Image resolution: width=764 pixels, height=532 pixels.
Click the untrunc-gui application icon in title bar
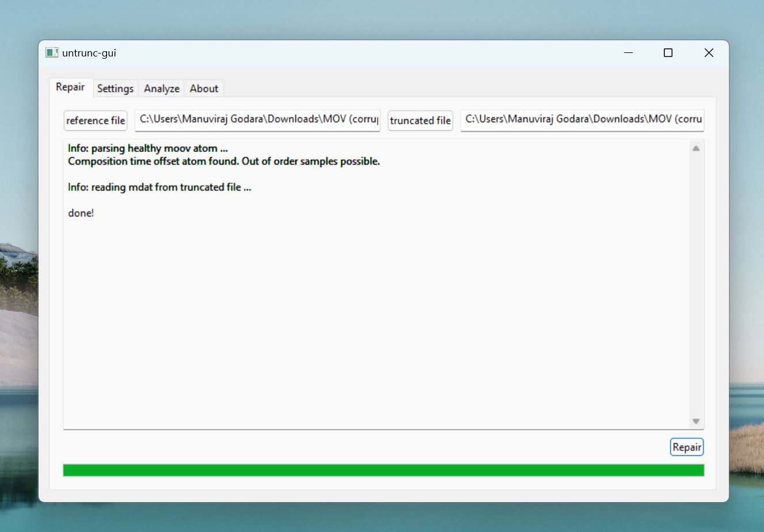pyautogui.click(x=52, y=52)
